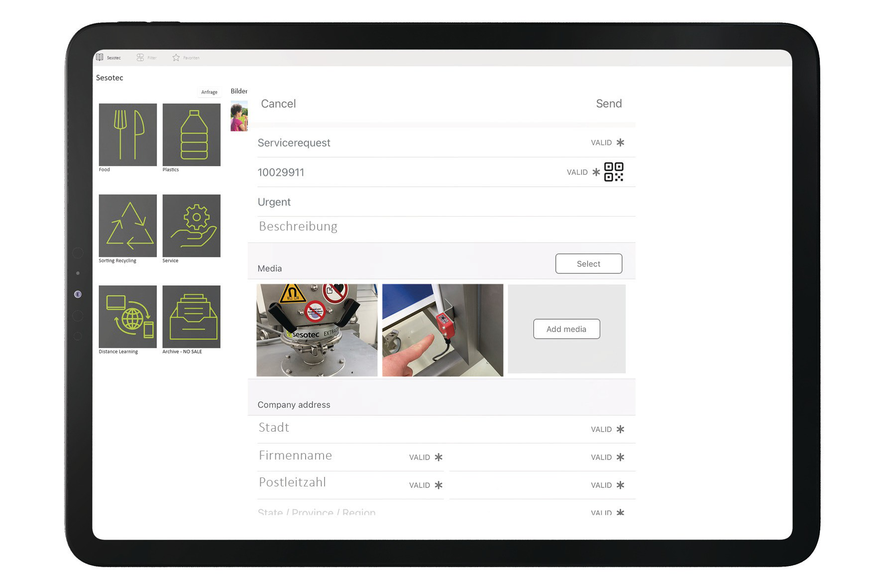Click the Sesotec label in the top bar
The height and width of the screenshot is (588, 882).
click(114, 58)
